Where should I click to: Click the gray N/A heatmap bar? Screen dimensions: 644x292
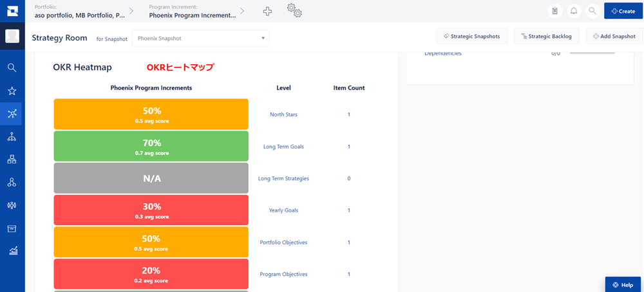click(x=151, y=178)
